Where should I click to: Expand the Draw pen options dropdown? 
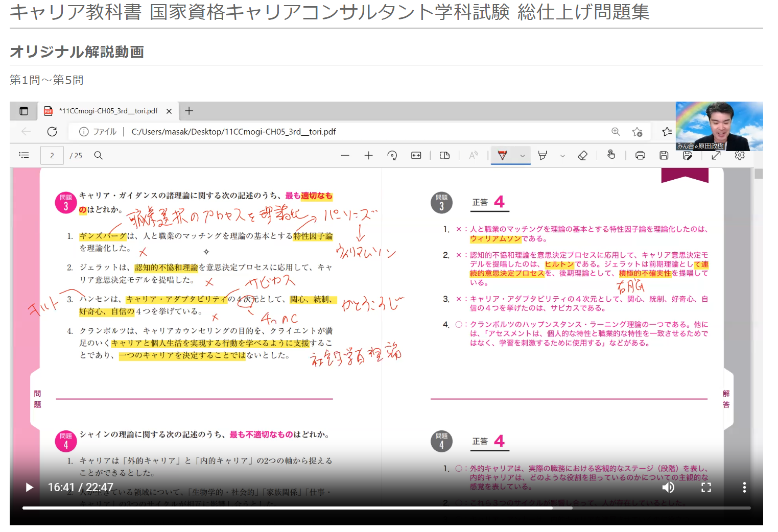523,156
